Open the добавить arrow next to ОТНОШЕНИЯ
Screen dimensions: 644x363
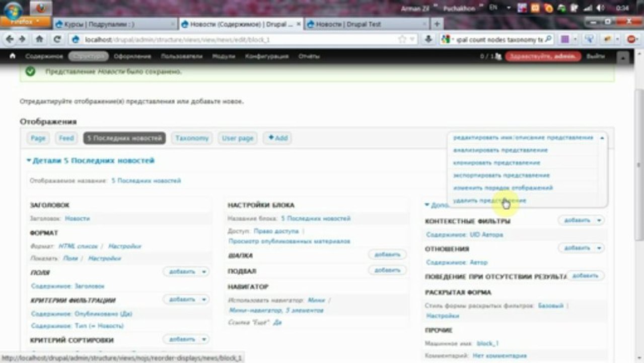tap(599, 248)
